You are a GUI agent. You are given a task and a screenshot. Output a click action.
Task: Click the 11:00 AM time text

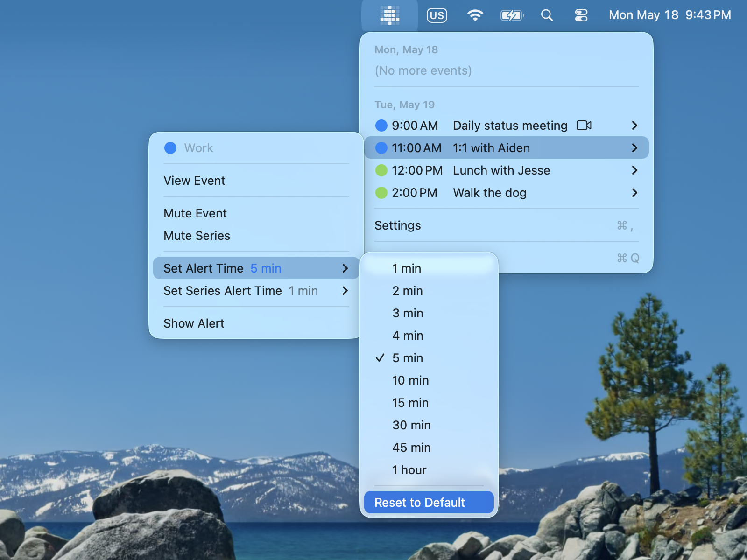[x=416, y=148]
